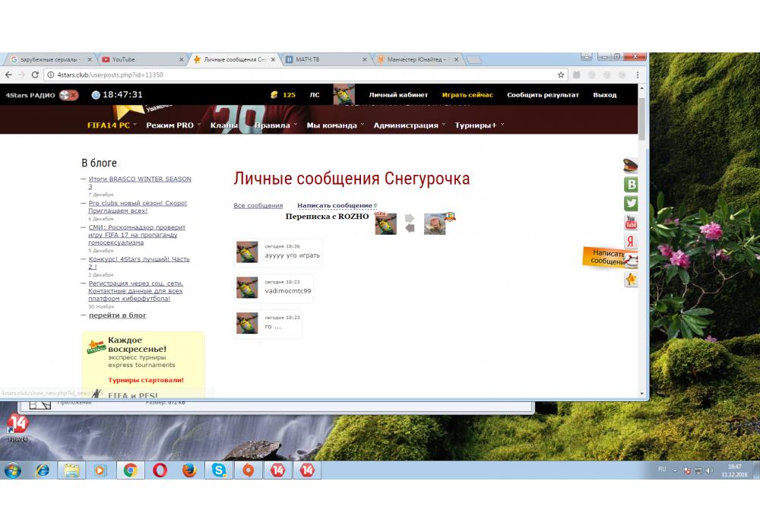The height and width of the screenshot is (532, 760).
Task: Bookmark page with the address bar star
Action: tap(561, 75)
